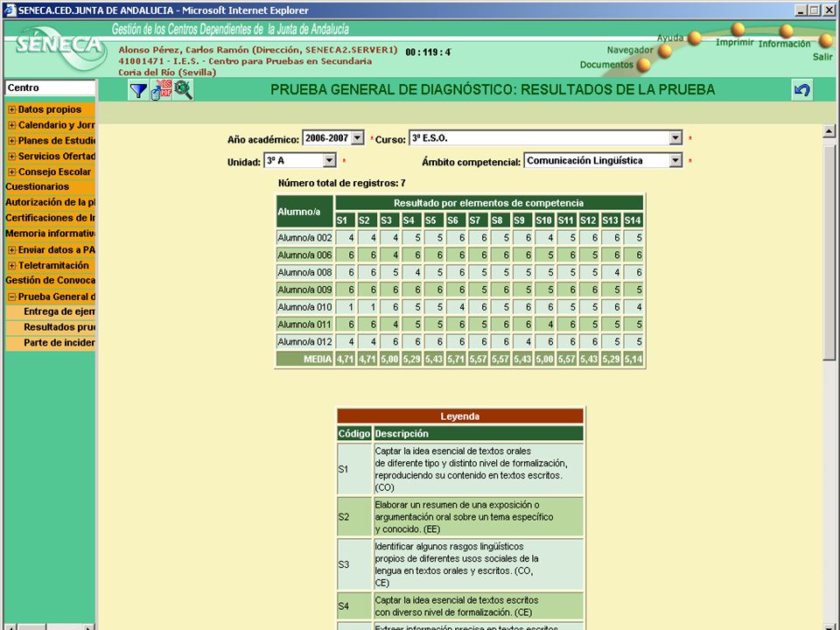840x630 pixels.
Task: Click Alumno/a 009 row name
Action: pos(304,290)
